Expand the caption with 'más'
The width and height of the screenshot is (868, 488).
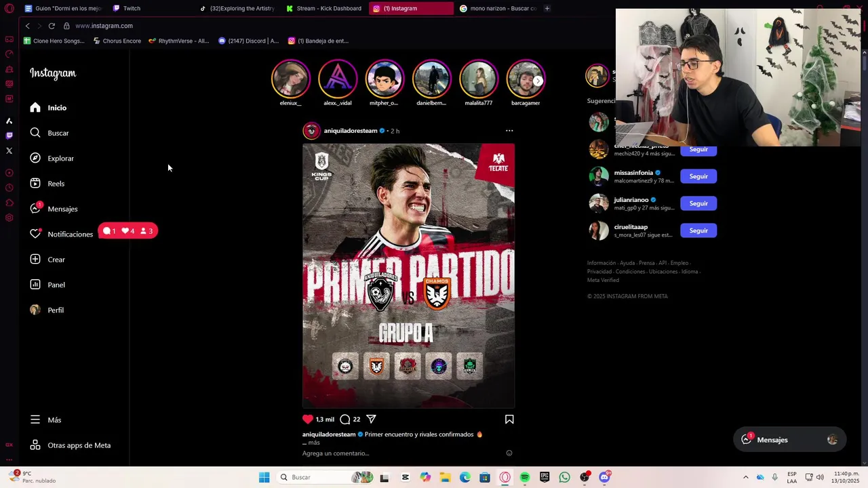(313, 443)
